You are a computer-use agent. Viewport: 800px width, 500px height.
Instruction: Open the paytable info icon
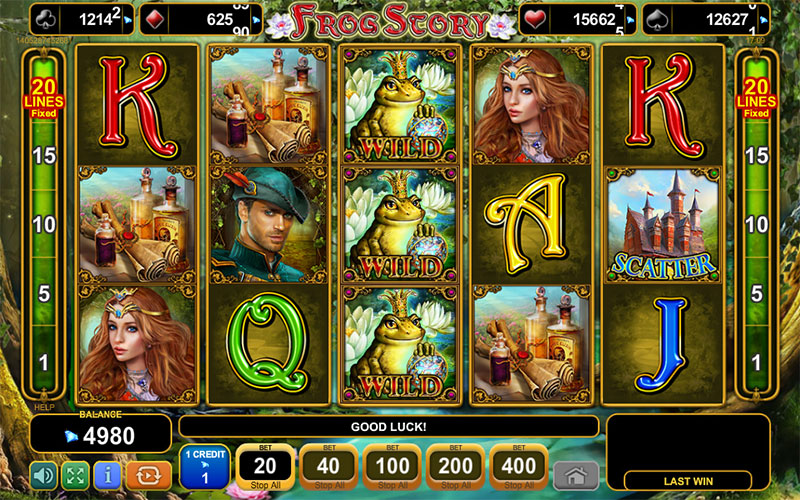tap(108, 476)
